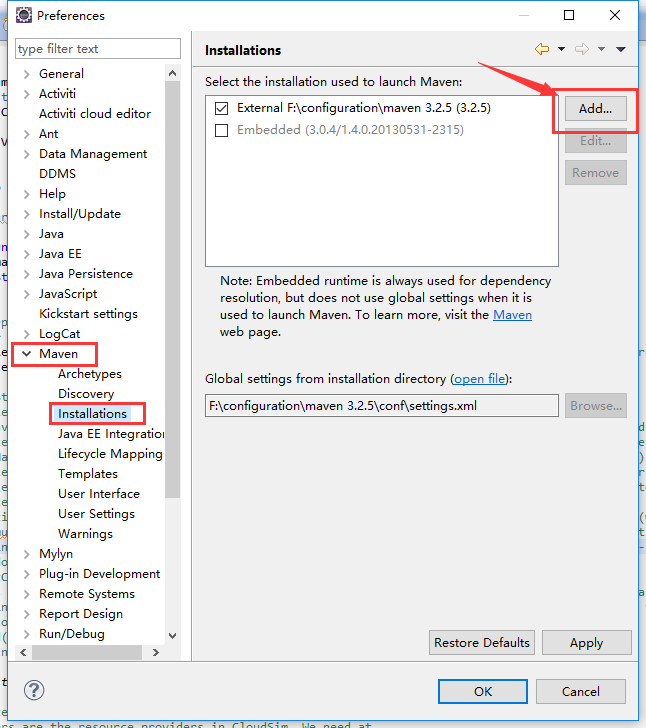The height and width of the screenshot is (728, 646).
Task: Expand the Report Design node
Action: pos(26,614)
